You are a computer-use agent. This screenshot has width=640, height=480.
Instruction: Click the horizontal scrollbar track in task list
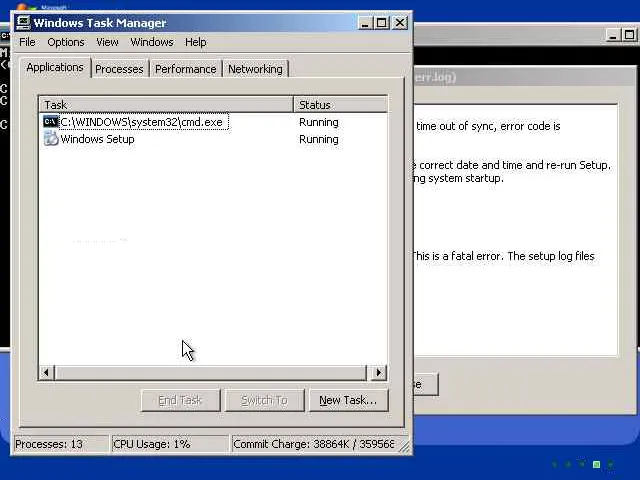click(211, 372)
